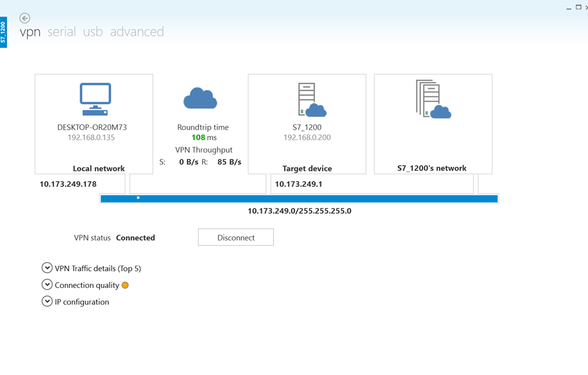Switch to the advanced tab
The width and height of the screenshot is (588, 375).
[137, 32]
